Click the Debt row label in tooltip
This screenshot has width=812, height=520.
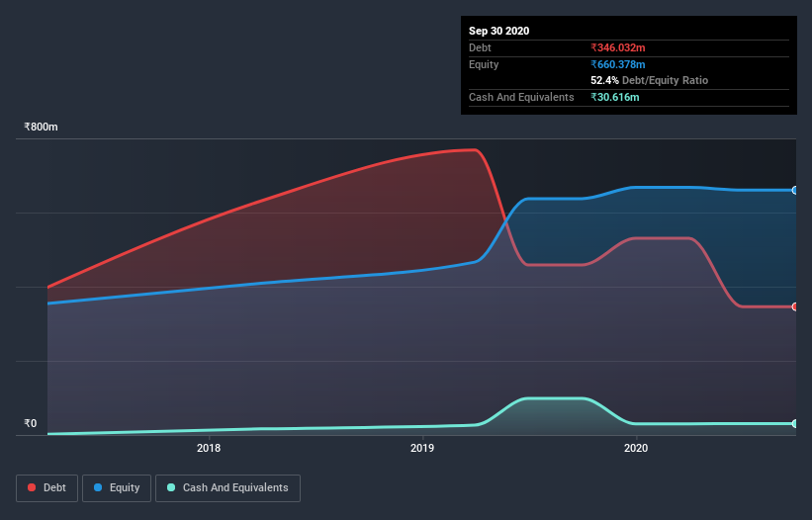pyautogui.click(x=480, y=47)
